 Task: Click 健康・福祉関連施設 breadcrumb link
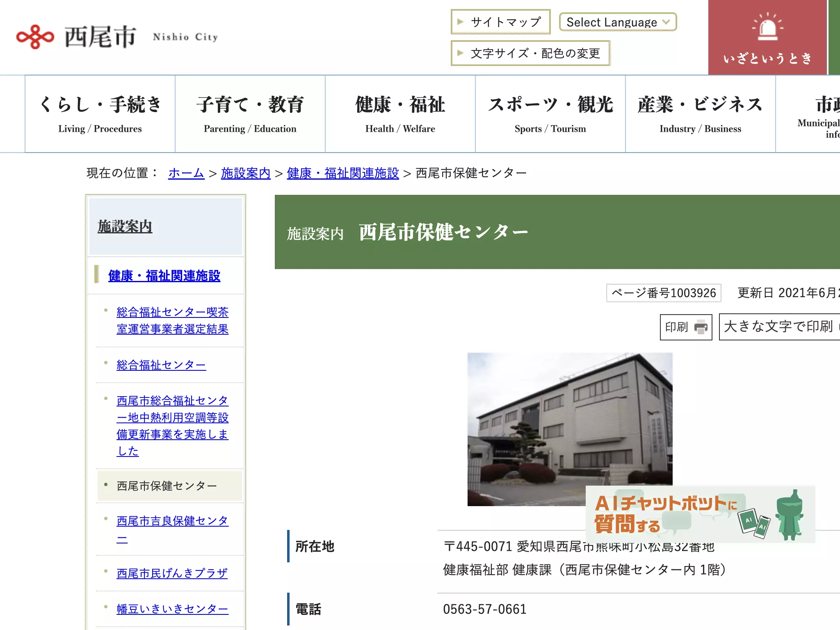pos(343,173)
